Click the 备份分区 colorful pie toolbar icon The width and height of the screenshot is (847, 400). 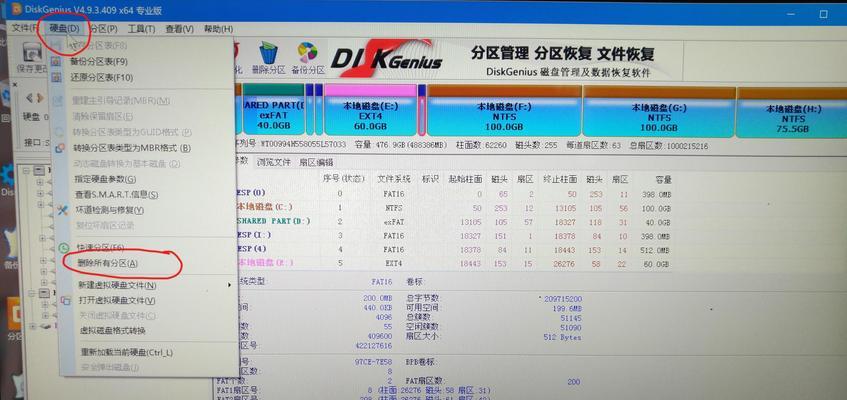click(307, 52)
